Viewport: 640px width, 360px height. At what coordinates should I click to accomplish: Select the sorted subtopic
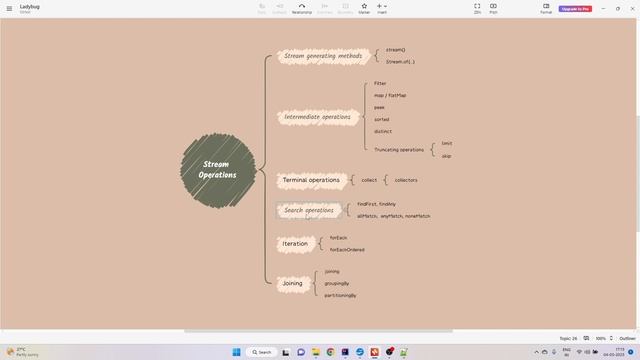click(382, 120)
